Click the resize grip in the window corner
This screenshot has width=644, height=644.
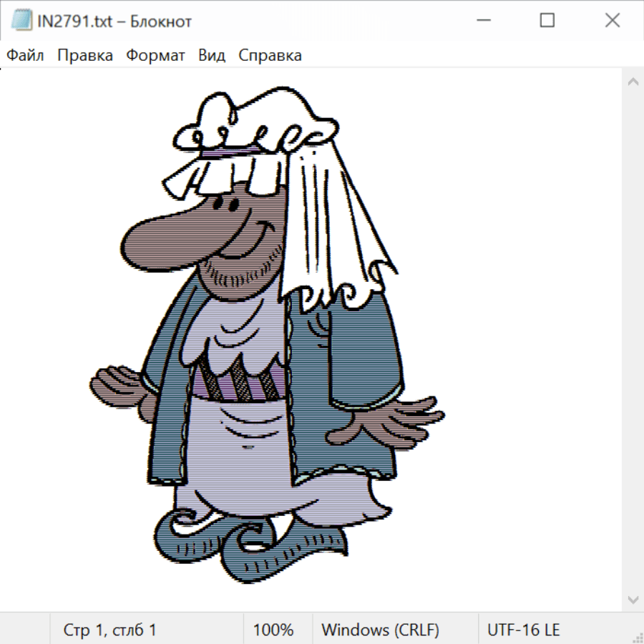(x=638, y=638)
